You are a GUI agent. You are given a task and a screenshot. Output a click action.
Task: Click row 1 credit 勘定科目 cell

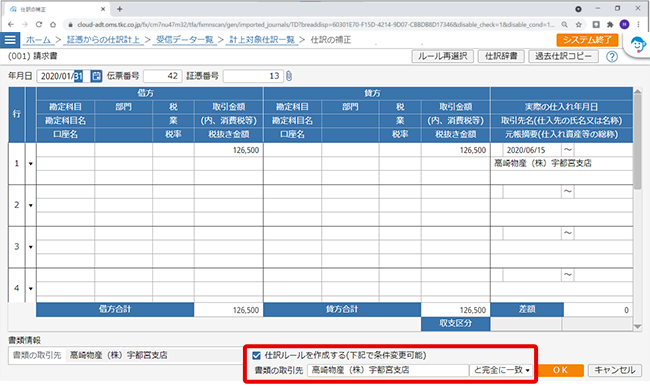point(292,150)
